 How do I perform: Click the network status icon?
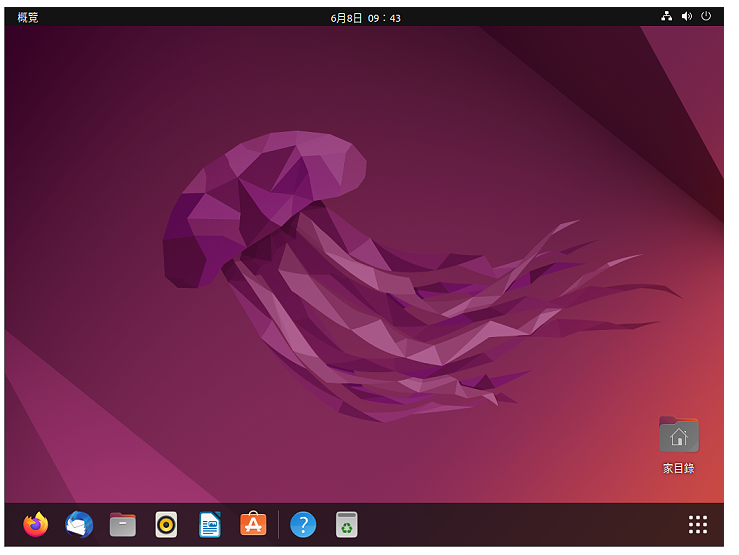click(666, 16)
